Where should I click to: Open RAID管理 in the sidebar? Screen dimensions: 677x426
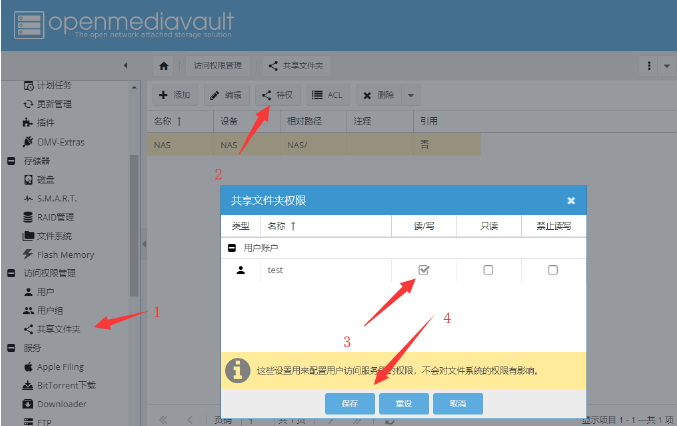55,217
